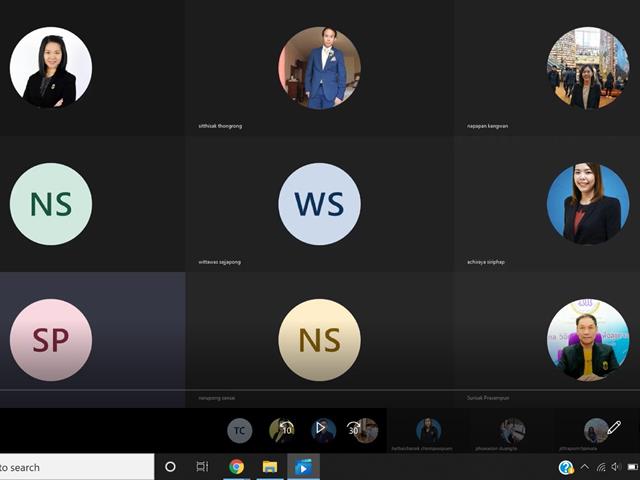Screen dimensions: 640x480
Task: Select the gold NS participant avatar
Action: tap(320, 340)
